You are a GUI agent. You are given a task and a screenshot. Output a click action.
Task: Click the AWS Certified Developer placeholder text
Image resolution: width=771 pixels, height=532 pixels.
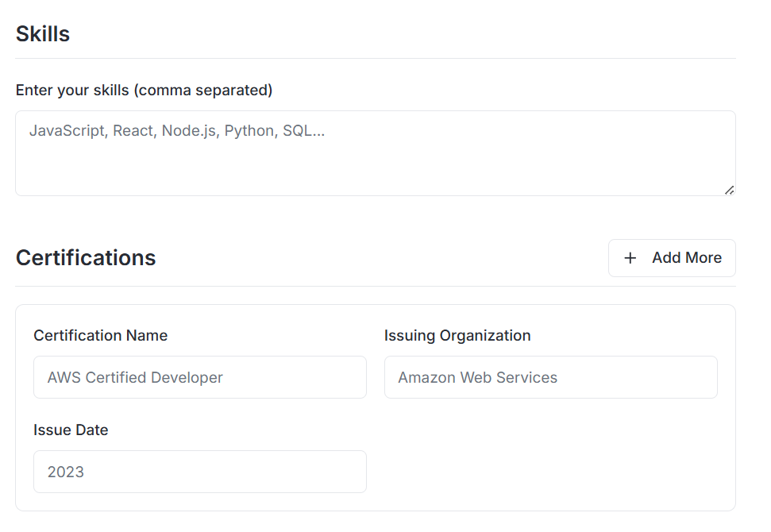tap(134, 377)
